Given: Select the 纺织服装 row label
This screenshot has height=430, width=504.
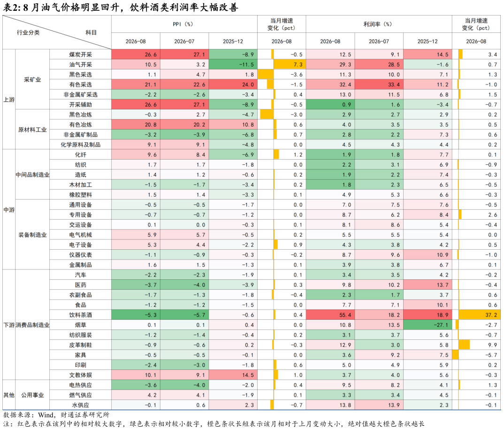Looking at the screenshot, I should [81, 335].
